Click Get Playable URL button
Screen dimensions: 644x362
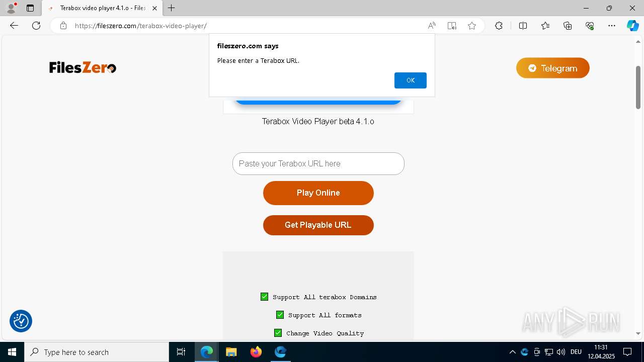pyautogui.click(x=318, y=225)
